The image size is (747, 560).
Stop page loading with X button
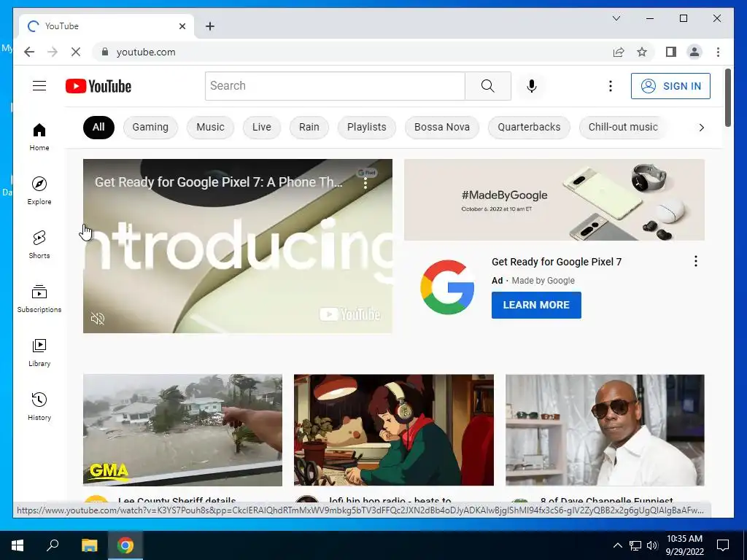pyautogui.click(x=76, y=52)
